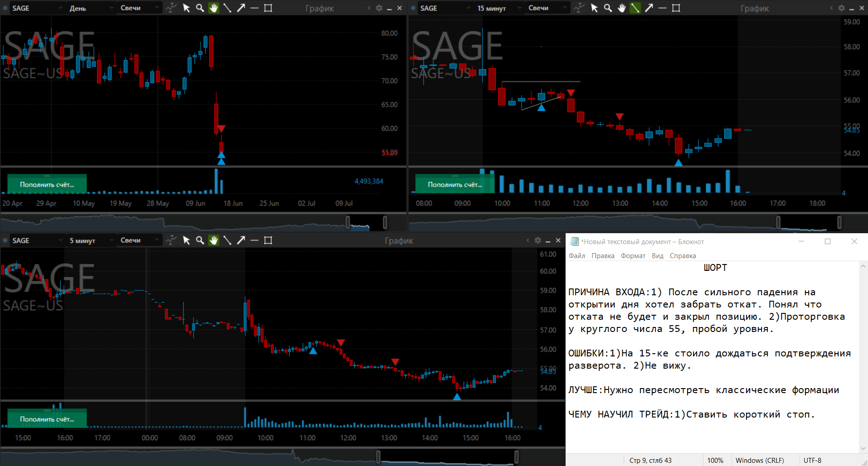Click the right handle of the daily chart range slider
868x466 pixels.
(385, 222)
